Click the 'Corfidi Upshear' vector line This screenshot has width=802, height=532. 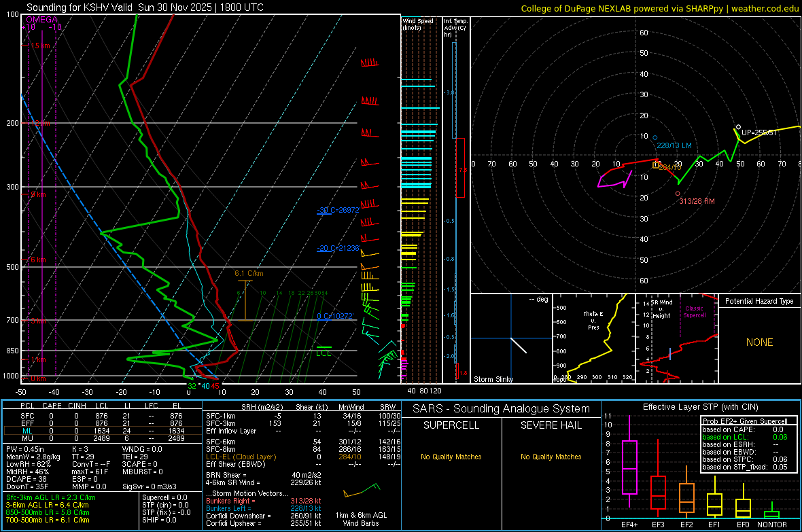(264, 523)
